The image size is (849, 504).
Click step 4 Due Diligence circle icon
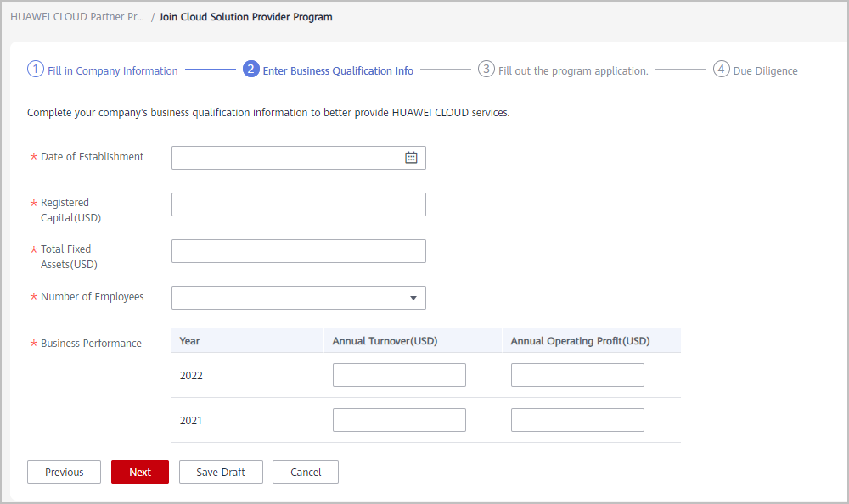(721, 70)
